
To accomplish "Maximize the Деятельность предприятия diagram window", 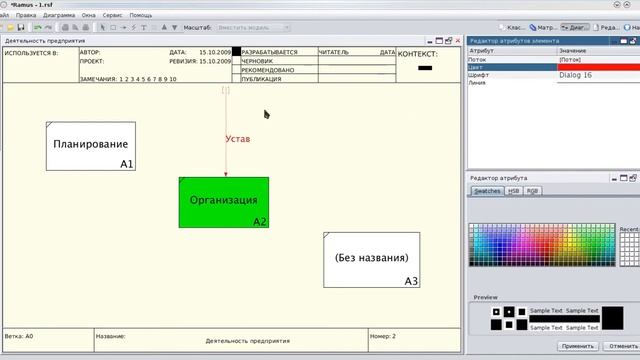I will tap(439, 41).
